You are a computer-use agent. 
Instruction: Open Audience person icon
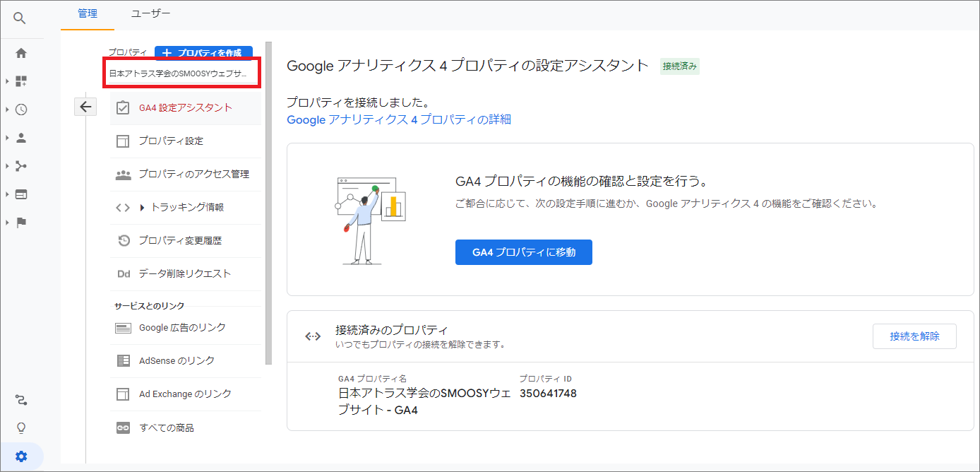tap(21, 138)
